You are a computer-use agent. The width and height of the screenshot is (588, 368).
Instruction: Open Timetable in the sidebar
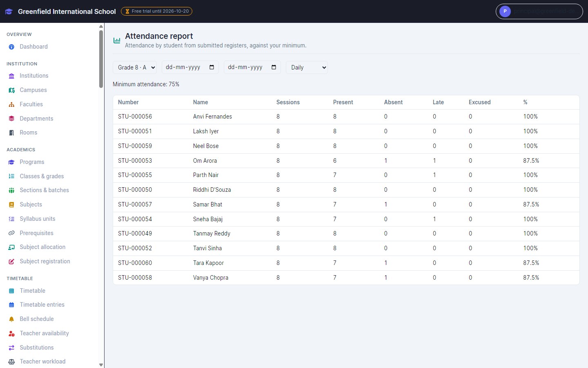coord(33,291)
